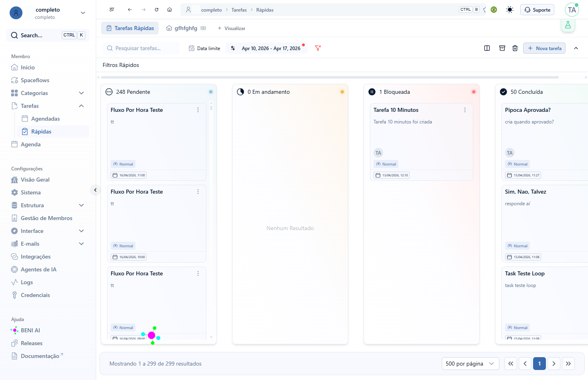
Task: Open Agendadas in the sidebar
Action: 45,119
